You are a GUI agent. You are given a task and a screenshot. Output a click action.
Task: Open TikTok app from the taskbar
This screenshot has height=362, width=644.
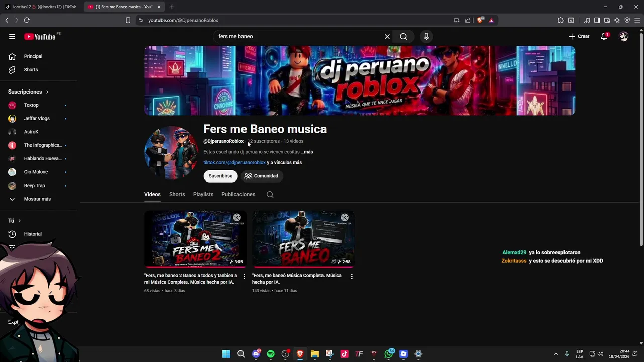pyautogui.click(x=344, y=354)
